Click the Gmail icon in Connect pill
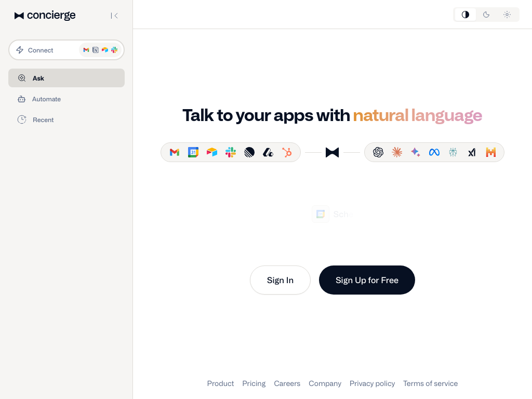 click(86, 50)
